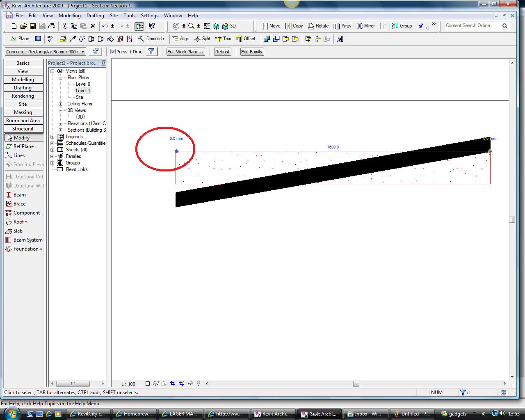This screenshot has width=525, height=420.
Task: Print the current view
Action: pos(52,26)
